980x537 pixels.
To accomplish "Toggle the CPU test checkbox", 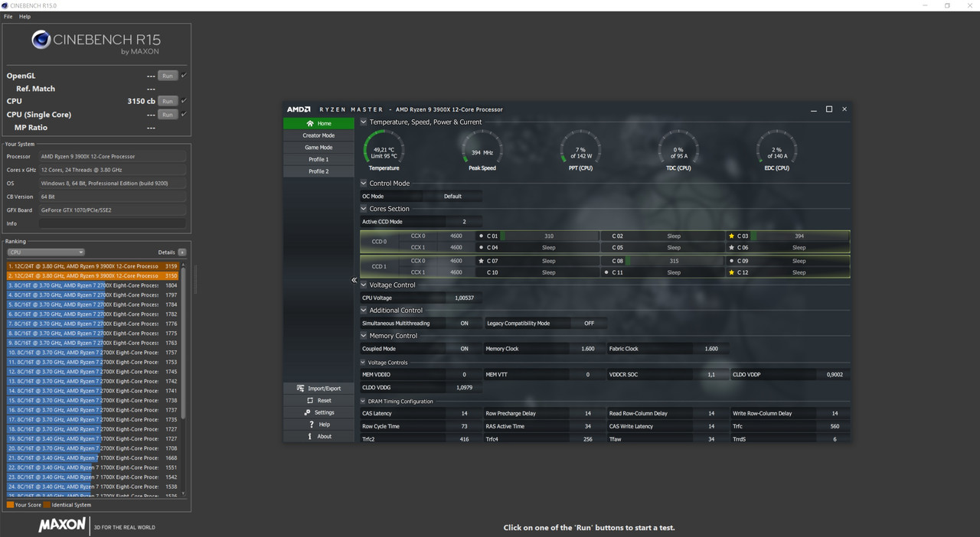I will [x=184, y=101].
